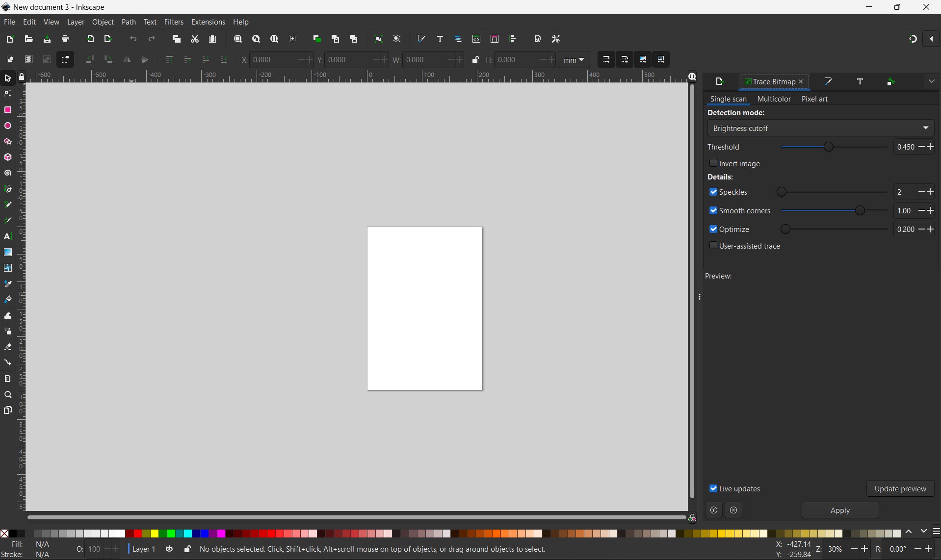
Task: Toggle the Invert image checkbox
Action: [714, 163]
